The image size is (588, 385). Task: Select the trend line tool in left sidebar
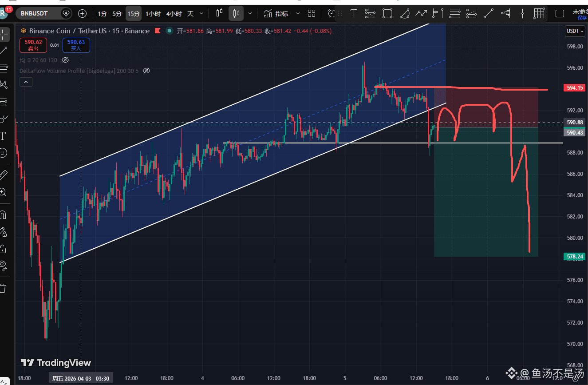pyautogui.click(x=4, y=51)
